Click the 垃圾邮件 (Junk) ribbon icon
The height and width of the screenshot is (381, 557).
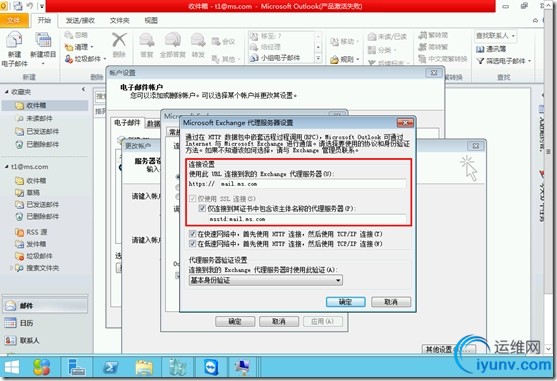(69, 59)
